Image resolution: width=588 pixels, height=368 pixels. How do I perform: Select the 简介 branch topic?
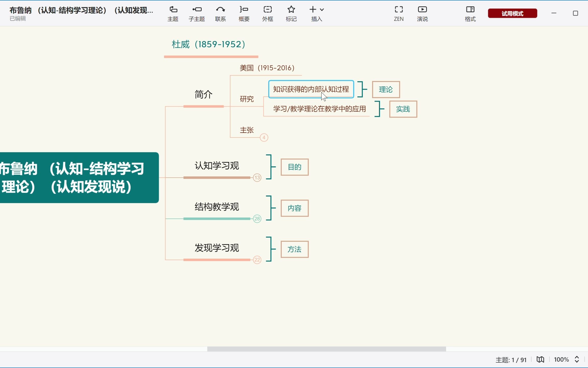[204, 95]
